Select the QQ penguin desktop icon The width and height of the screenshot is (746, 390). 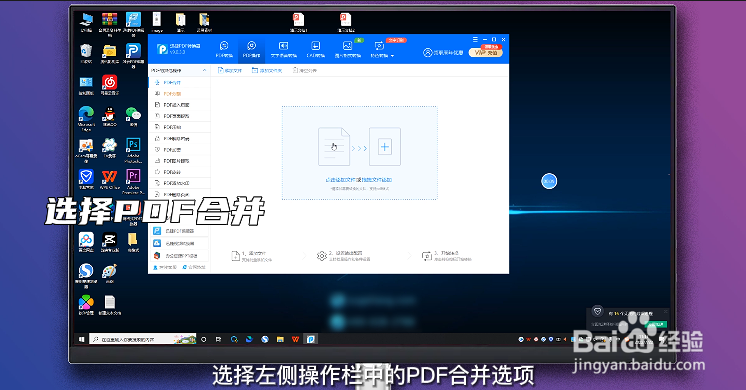click(109, 117)
